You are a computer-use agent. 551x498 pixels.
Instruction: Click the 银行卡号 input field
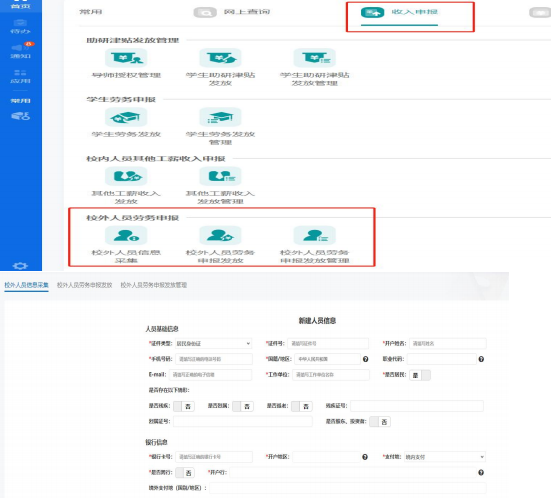click(214, 457)
